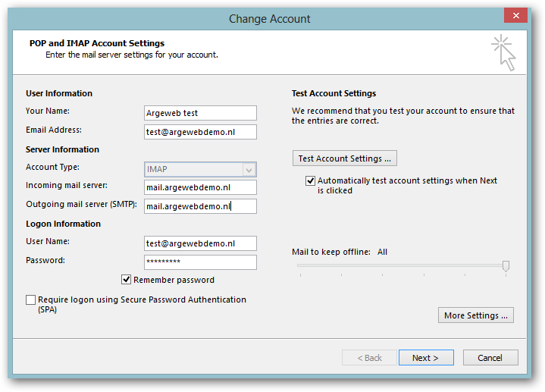The width and height of the screenshot is (545, 392).
Task: Click the Mail to keep offline slider handle
Action: tap(506, 266)
